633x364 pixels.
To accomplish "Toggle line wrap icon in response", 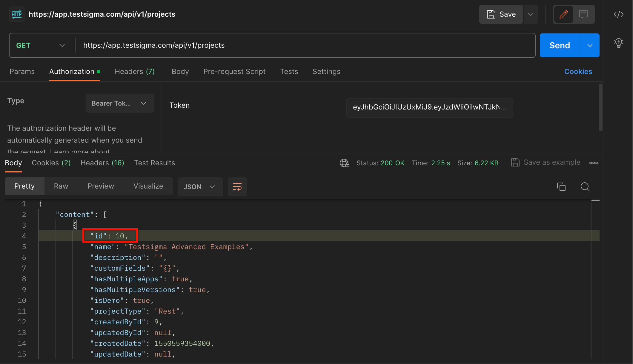I will pos(237,187).
